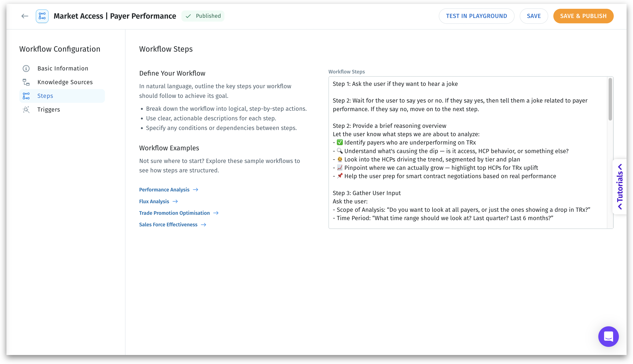The height and width of the screenshot is (364, 633).
Task: Click arrow next to Performance Analysis
Action: (196, 190)
